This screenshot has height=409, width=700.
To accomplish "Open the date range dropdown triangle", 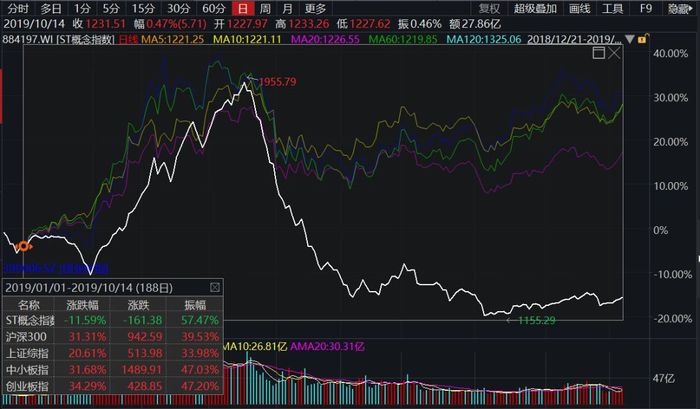I will coord(629,39).
